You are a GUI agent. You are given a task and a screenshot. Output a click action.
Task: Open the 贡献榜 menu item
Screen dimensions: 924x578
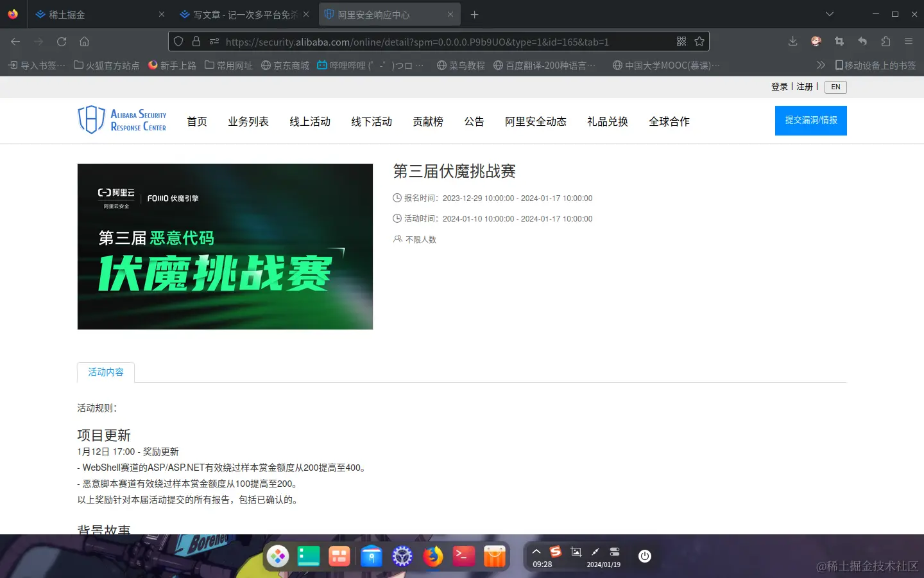point(427,121)
